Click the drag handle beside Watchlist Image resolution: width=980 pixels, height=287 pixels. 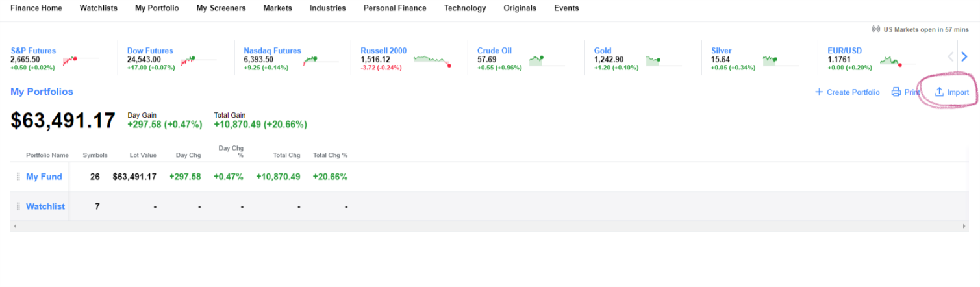point(18,206)
